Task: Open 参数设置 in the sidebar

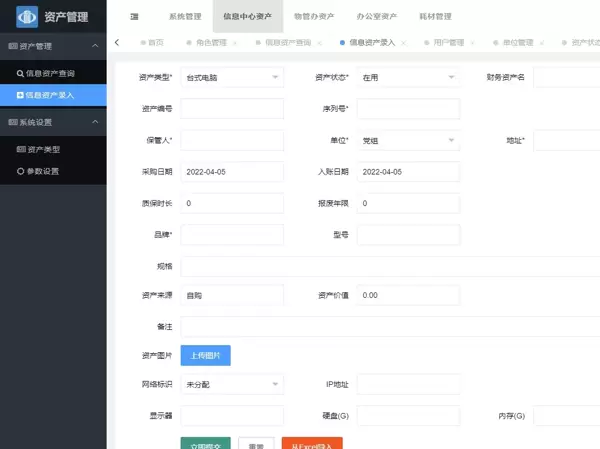Action: click(44, 171)
